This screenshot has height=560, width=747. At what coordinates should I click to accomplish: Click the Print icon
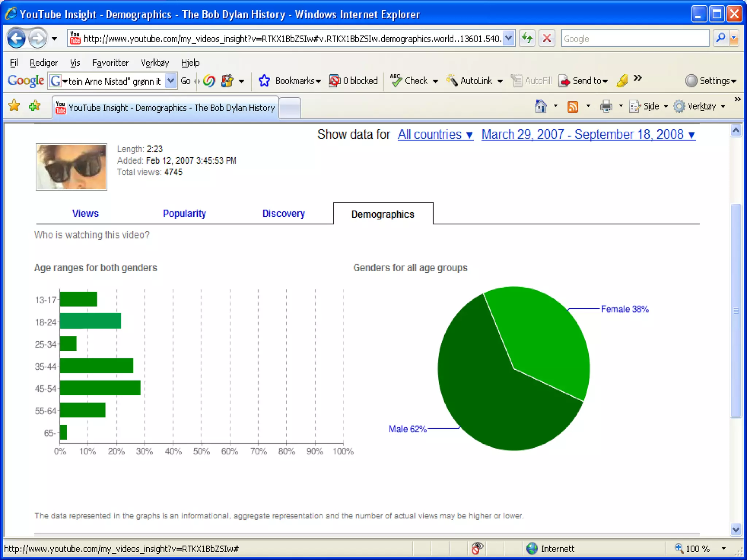pyautogui.click(x=606, y=106)
